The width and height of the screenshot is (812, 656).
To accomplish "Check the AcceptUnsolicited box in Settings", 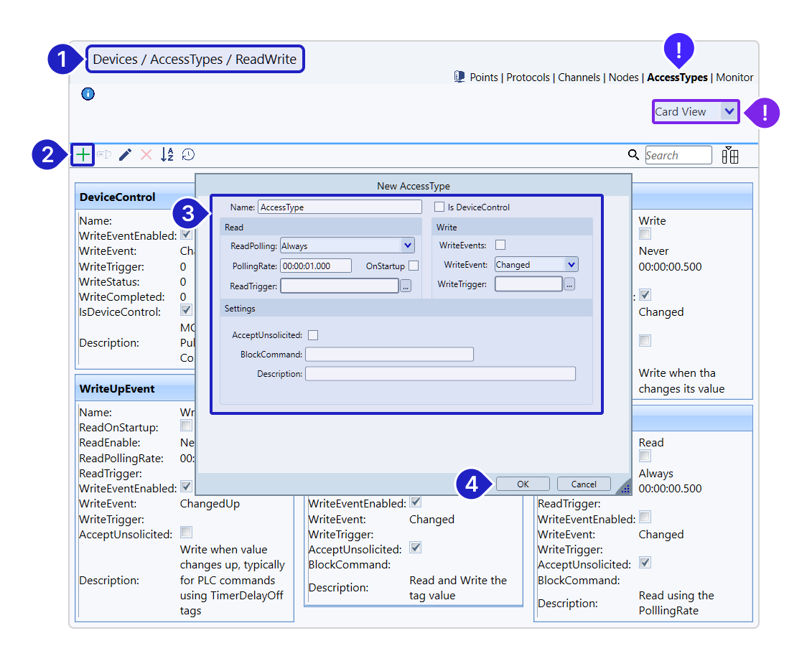I will 313,335.
